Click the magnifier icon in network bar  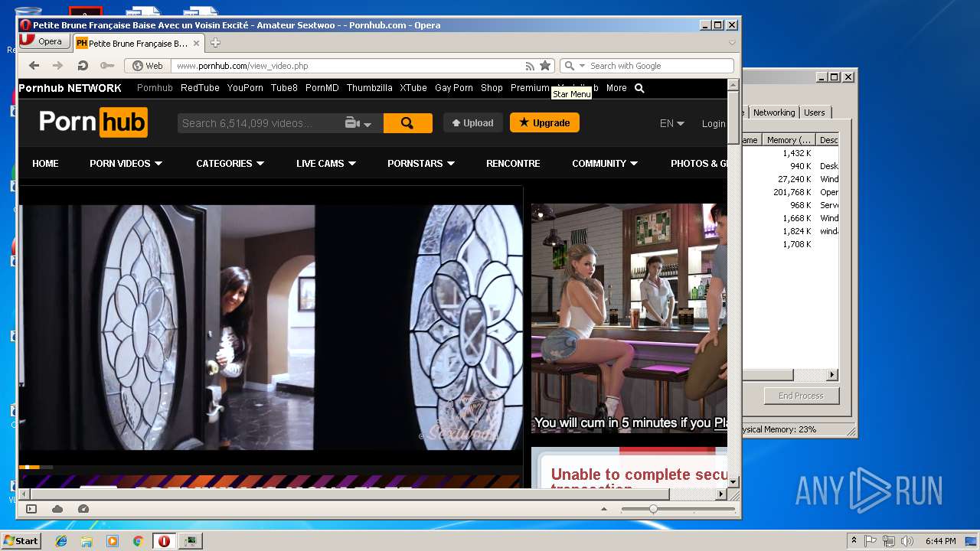[639, 88]
